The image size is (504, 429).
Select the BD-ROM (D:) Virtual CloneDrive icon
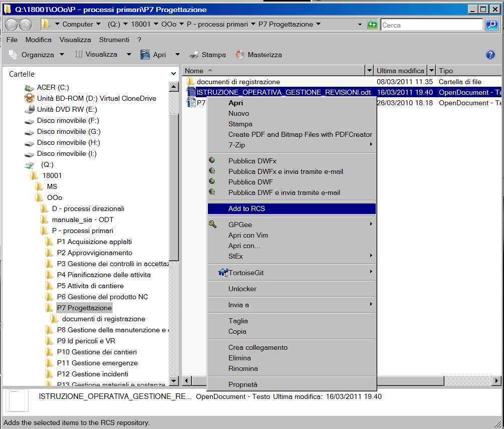[29, 98]
